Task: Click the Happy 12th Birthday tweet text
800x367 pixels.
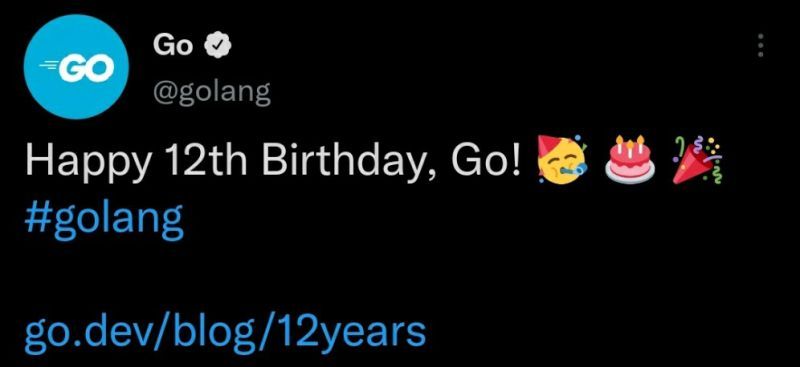Action: 274,161
